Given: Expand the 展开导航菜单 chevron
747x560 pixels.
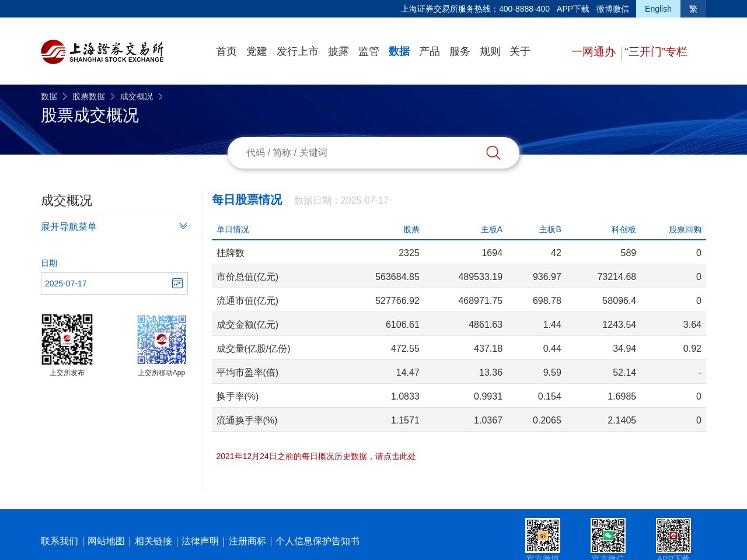Looking at the screenshot, I should click(183, 226).
